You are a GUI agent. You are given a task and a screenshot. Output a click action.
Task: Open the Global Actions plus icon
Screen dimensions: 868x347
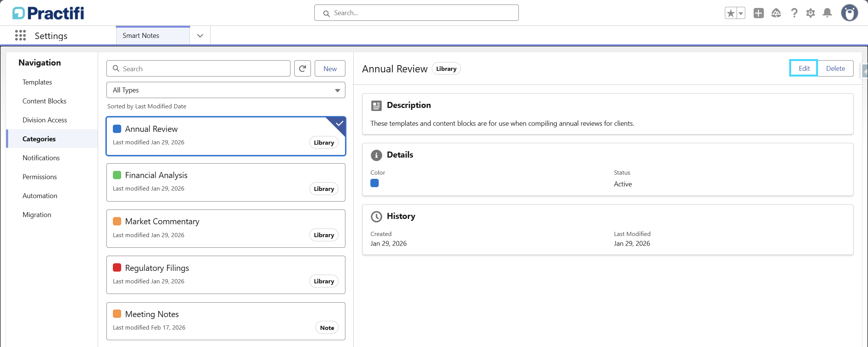tap(759, 13)
